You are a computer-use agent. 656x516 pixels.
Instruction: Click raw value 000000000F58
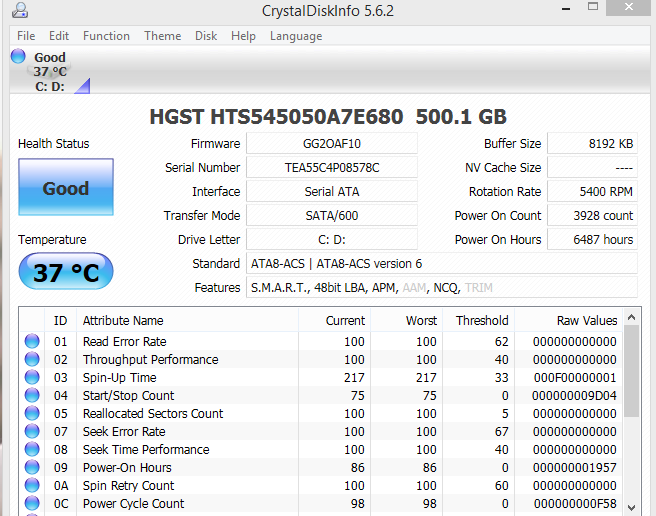coord(575,503)
